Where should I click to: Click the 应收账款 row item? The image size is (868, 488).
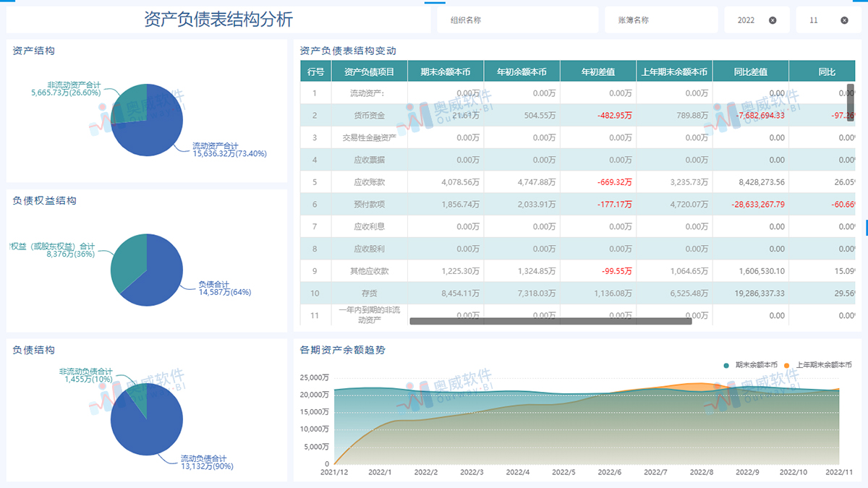tap(369, 182)
